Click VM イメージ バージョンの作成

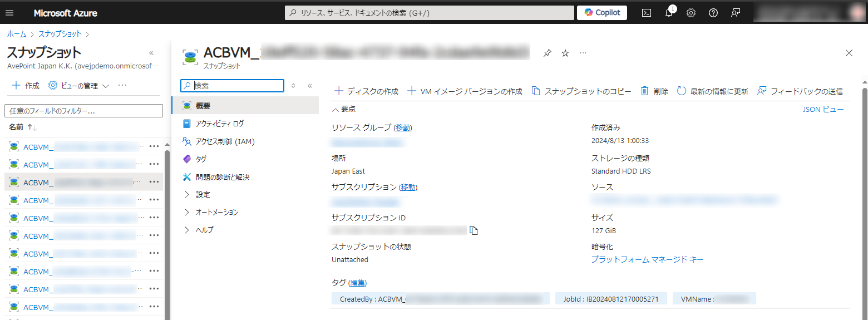point(465,91)
